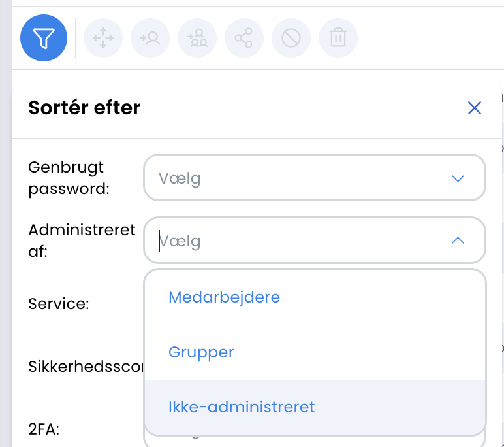Expand Genbrugt password using chevron arrow
Screen dimensions: 504x447
pyautogui.click(x=458, y=178)
